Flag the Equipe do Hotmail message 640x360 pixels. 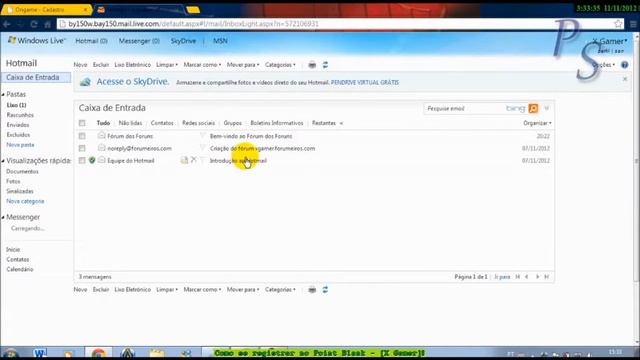coord(202,160)
